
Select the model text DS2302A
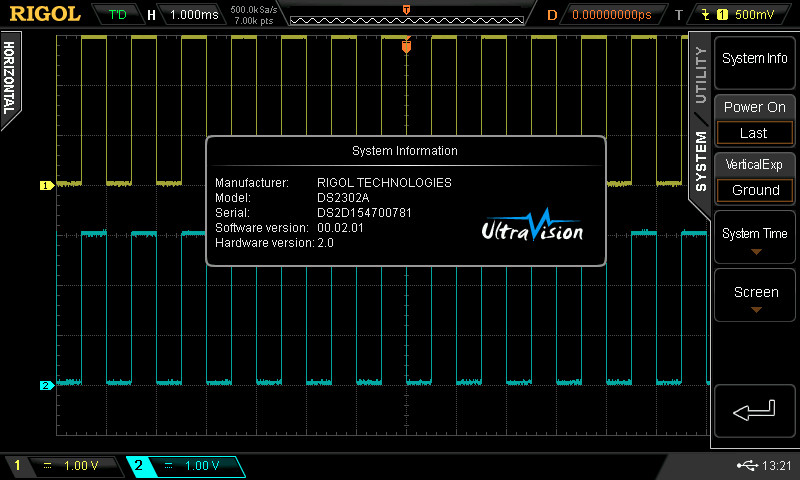tap(343, 198)
